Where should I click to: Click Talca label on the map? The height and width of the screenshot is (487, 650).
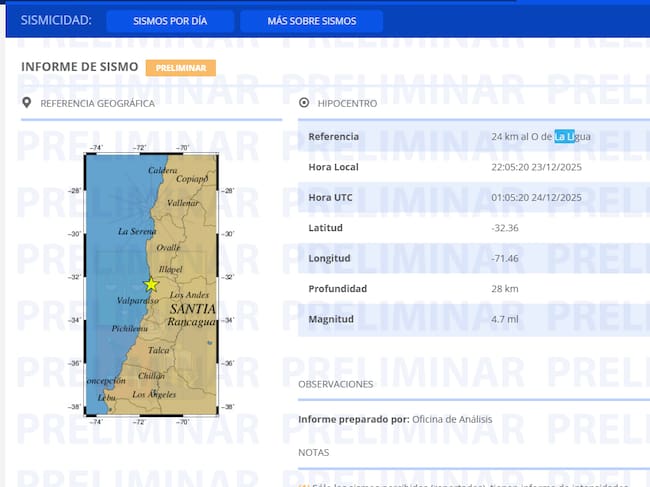[158, 350]
